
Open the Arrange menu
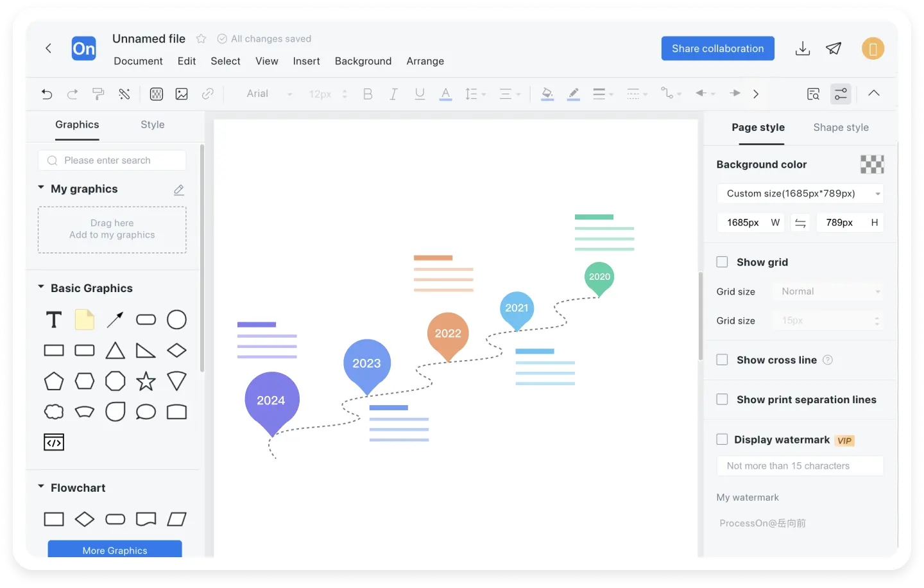(425, 61)
